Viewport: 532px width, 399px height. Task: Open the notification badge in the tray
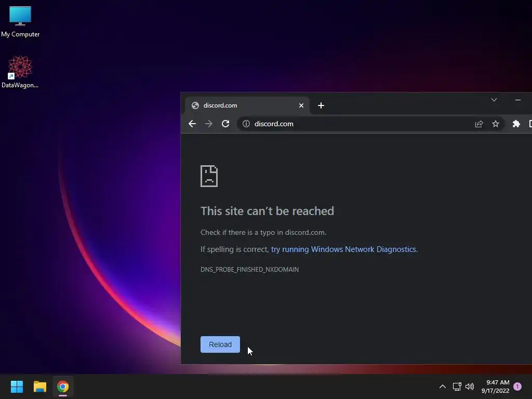point(517,387)
